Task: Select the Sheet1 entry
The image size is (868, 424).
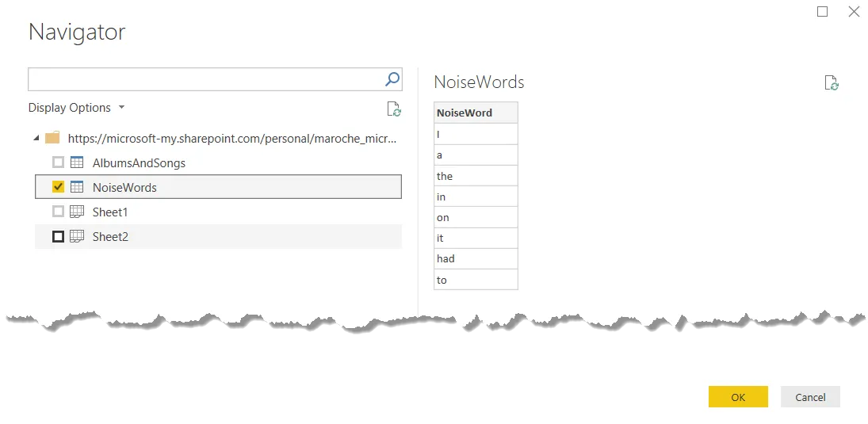Action: pos(218,212)
